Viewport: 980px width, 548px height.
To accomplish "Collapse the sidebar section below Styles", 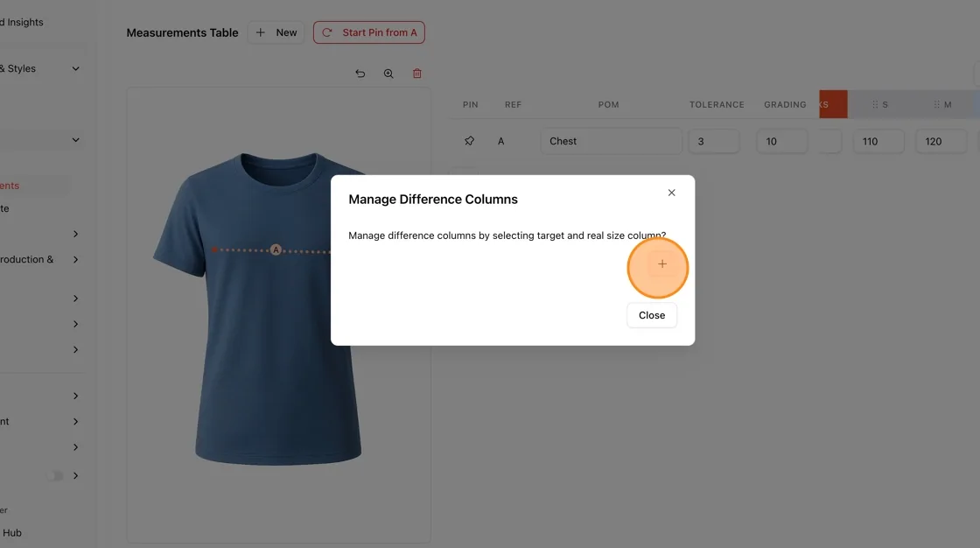I will pos(75,140).
